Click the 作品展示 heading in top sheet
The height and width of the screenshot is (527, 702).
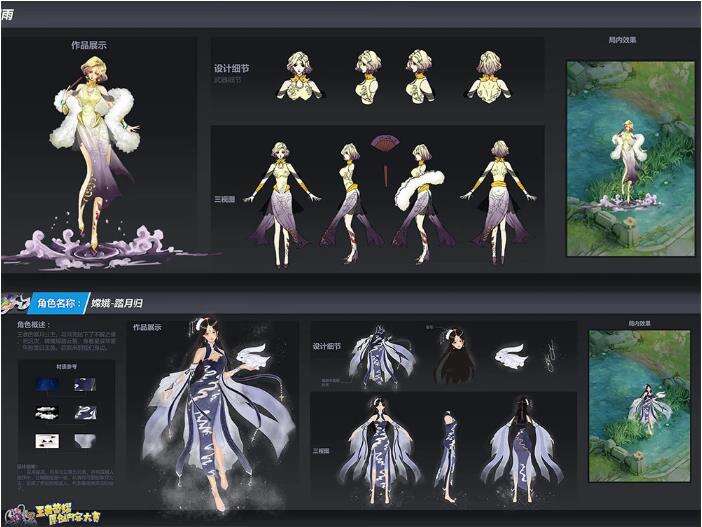88,45
